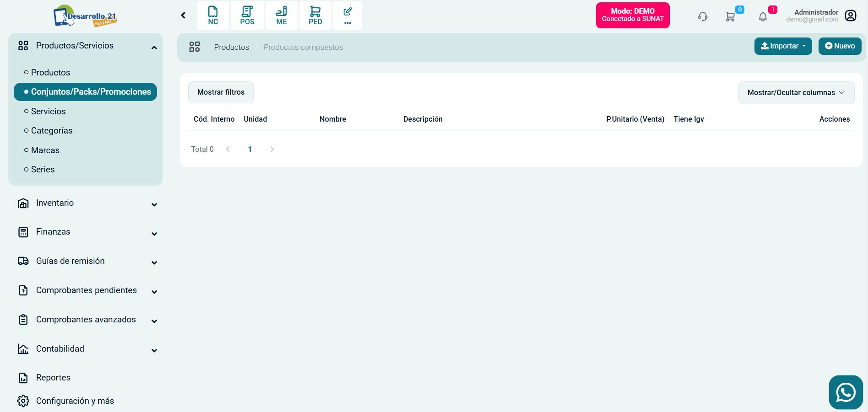Screen dimensions: 868x412
Task: Open the notifications bell
Action: pos(763,17)
